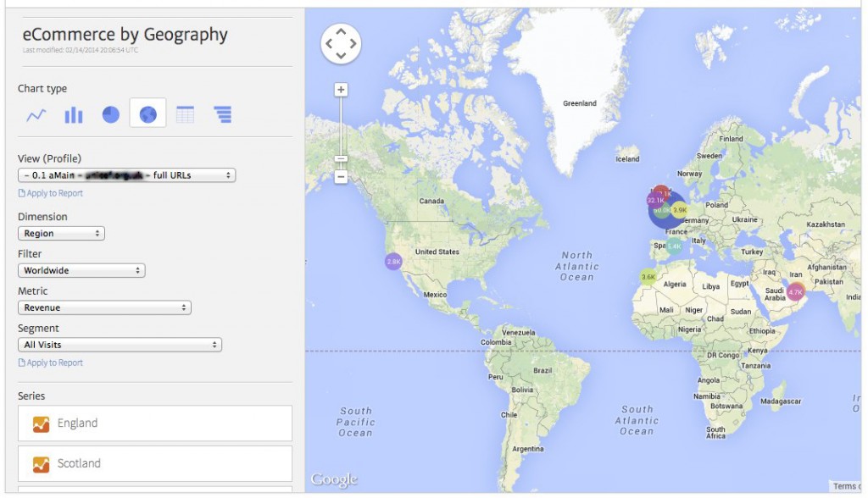Click the map zoom out minus button
The height and width of the screenshot is (498, 868).
pos(341,177)
